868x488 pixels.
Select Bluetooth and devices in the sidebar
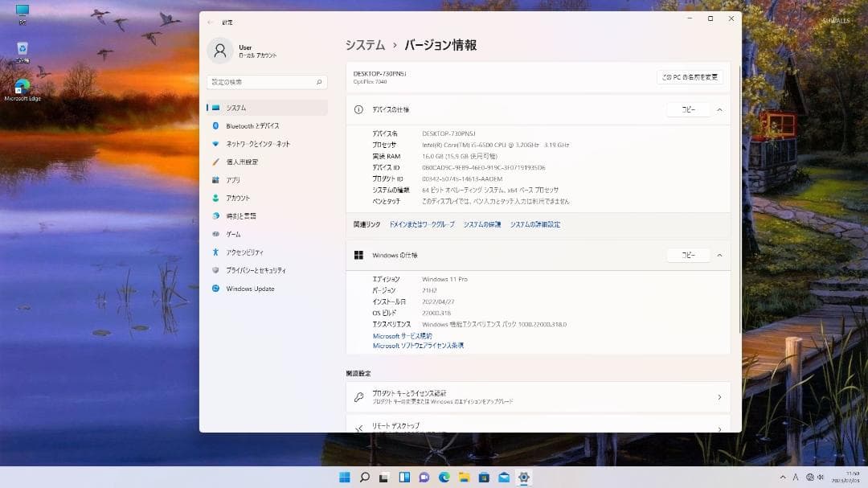click(252, 125)
